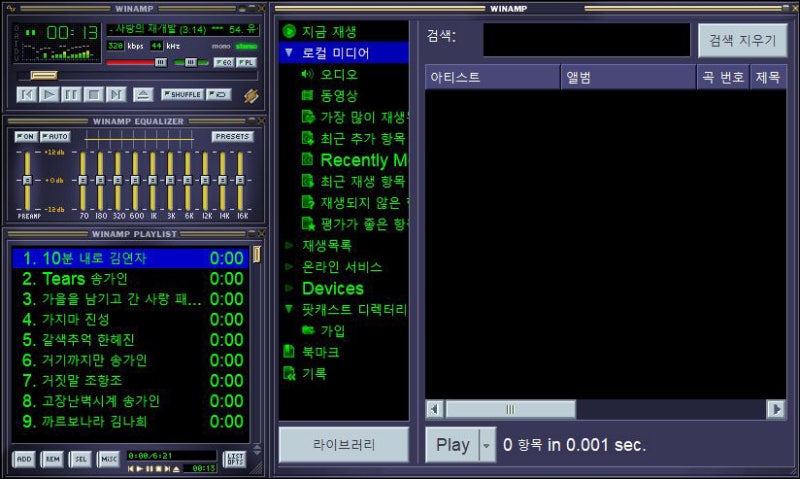Click the 00:13 time display to toggle remaining
This screenshot has height=479, width=800.
(72, 33)
